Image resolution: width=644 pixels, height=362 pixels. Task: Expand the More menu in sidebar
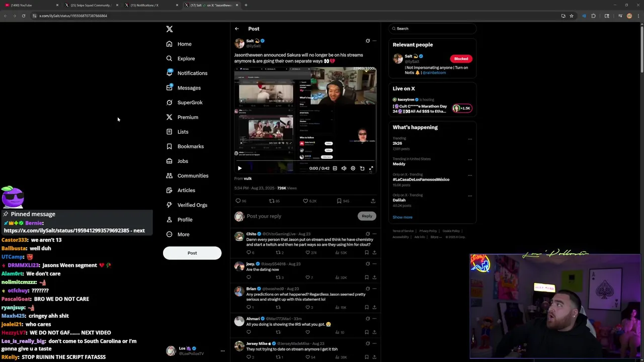click(178, 234)
